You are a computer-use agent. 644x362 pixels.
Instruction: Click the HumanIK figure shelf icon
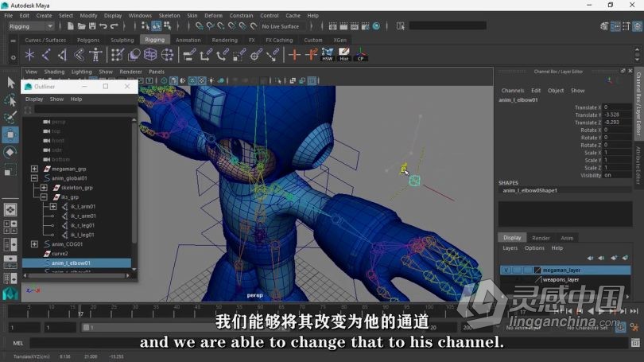pos(95,55)
